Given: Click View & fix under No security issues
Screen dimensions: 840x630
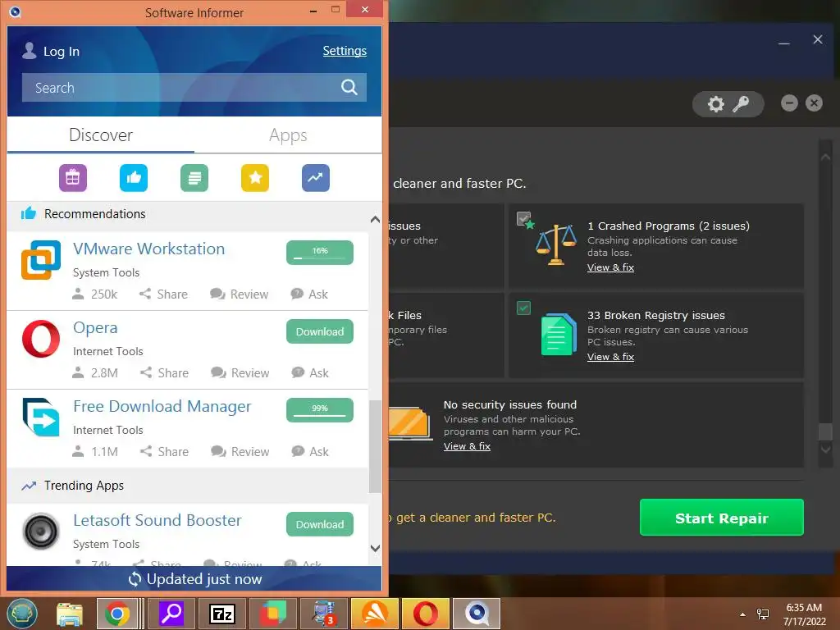Looking at the screenshot, I should click(467, 446).
